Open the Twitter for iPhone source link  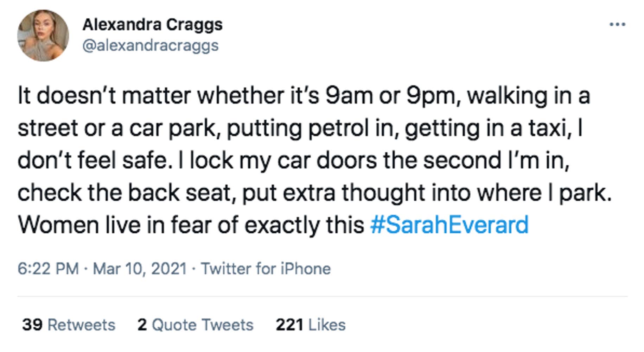coord(266,269)
